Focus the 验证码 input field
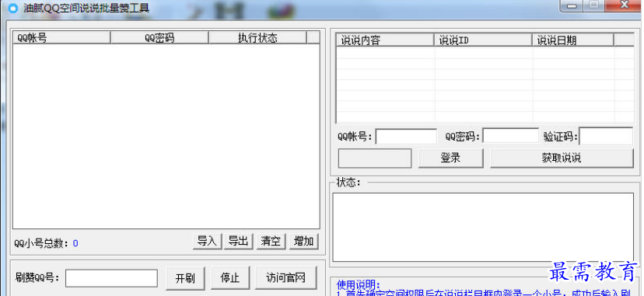Image resolution: width=644 pixels, height=296 pixels. pyautogui.click(x=606, y=136)
